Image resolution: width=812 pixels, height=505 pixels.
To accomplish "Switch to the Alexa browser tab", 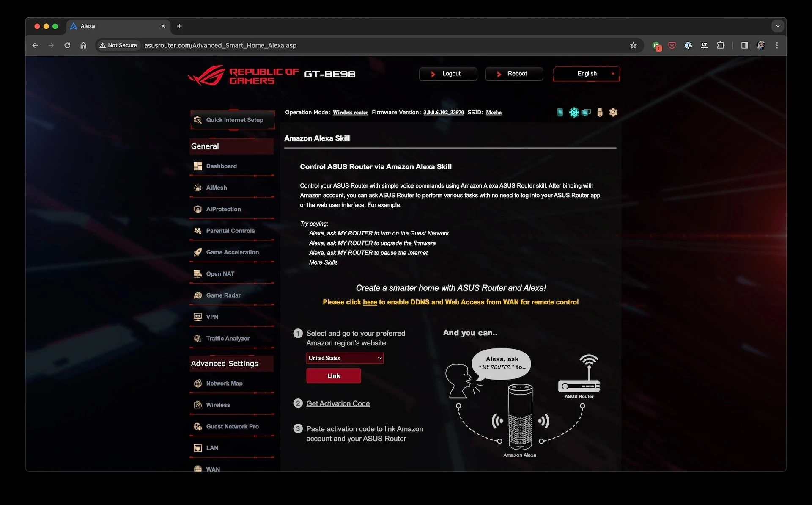I will [x=118, y=26].
